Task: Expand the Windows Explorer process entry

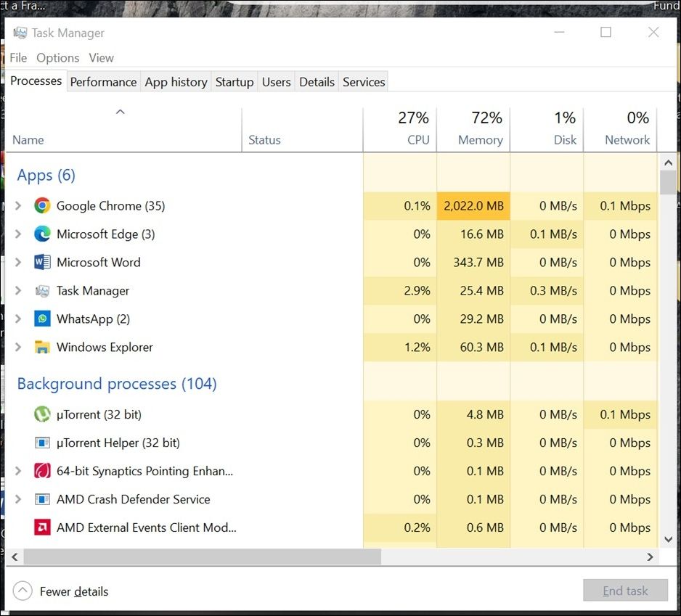Action: pos(18,348)
